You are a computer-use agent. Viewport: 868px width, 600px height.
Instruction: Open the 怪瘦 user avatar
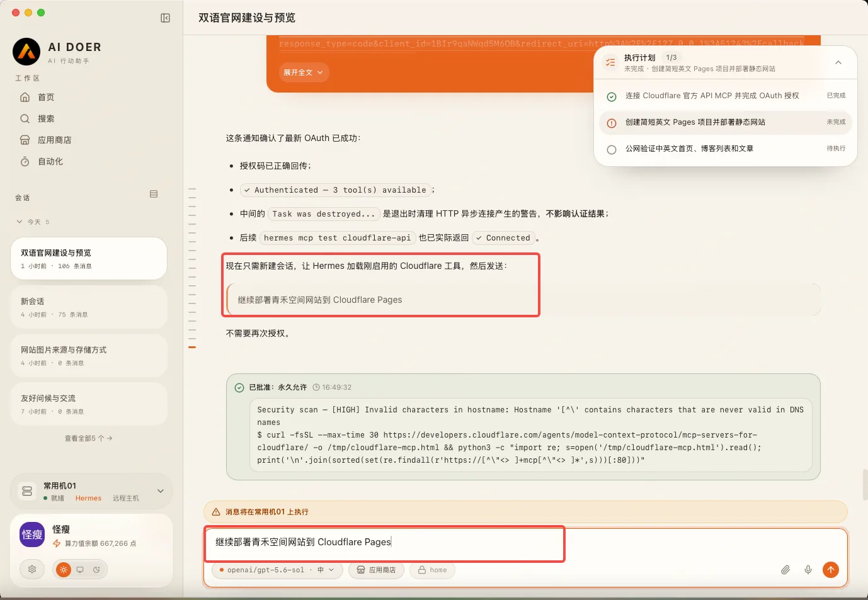click(x=32, y=535)
